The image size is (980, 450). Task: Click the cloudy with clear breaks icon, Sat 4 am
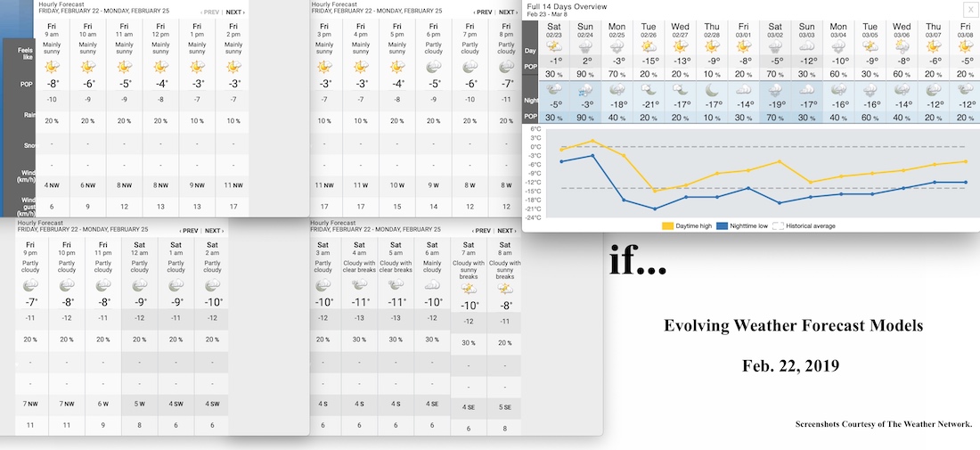[x=359, y=285]
